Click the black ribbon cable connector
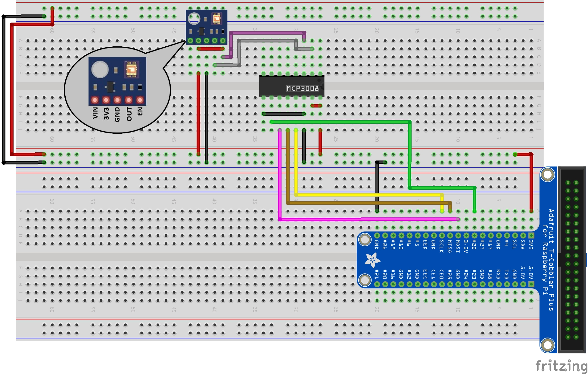Image resolution: width=588 pixels, height=374 pixels. 572,259
